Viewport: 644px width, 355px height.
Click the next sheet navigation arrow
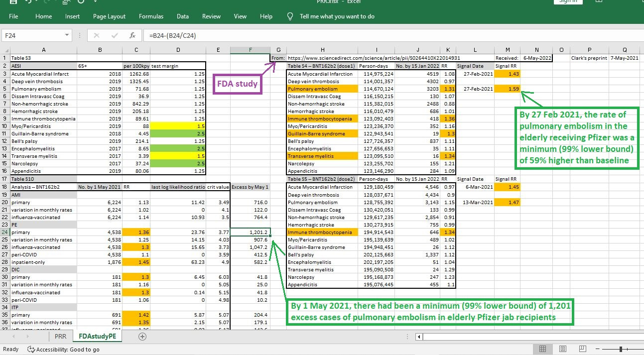click(27, 337)
